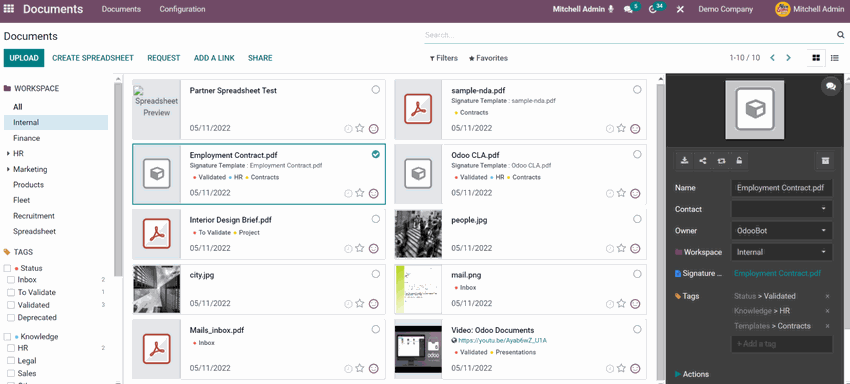Open the people.jpg thumbnail
This screenshot has height=384, width=850.
(x=418, y=234)
